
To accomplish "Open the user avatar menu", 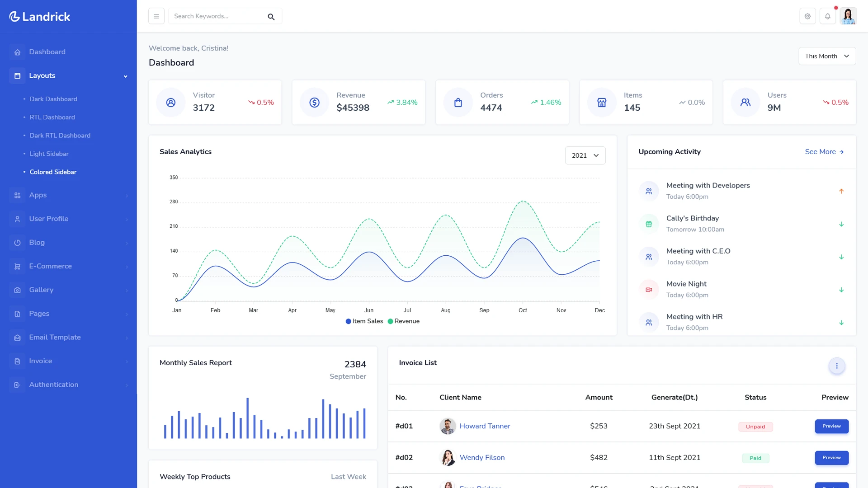I will pos(848,16).
